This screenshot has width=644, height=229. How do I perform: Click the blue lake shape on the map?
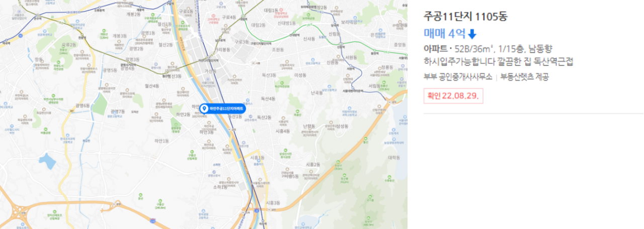click(x=47, y=161)
